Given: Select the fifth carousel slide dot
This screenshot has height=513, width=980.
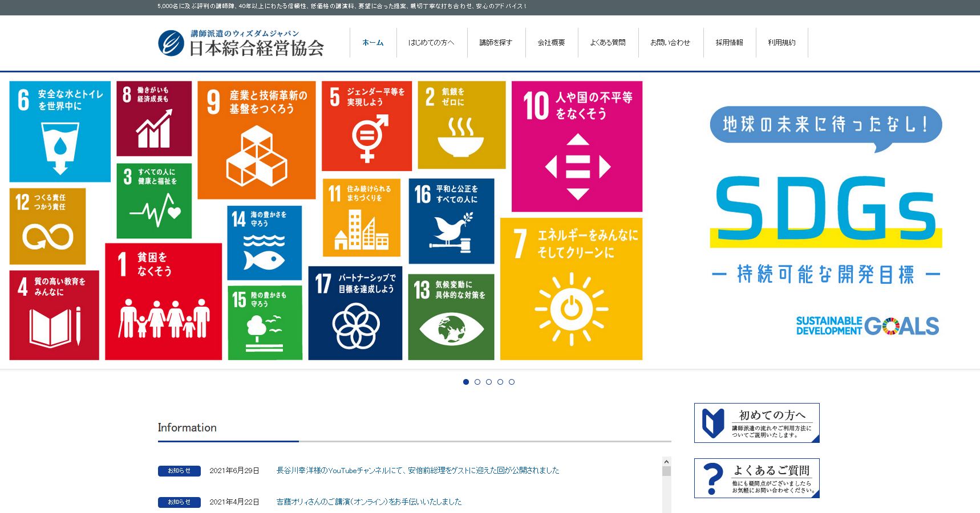Looking at the screenshot, I should coord(512,382).
